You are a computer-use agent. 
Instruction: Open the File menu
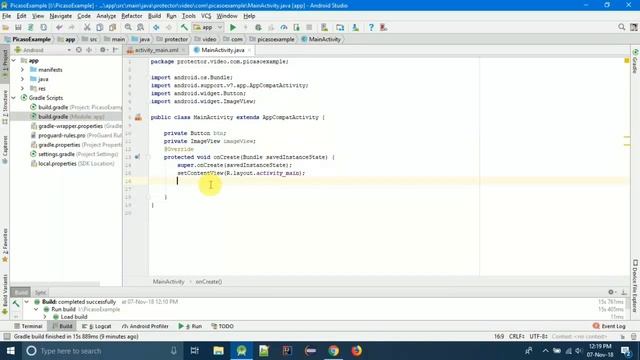coord(7,16)
